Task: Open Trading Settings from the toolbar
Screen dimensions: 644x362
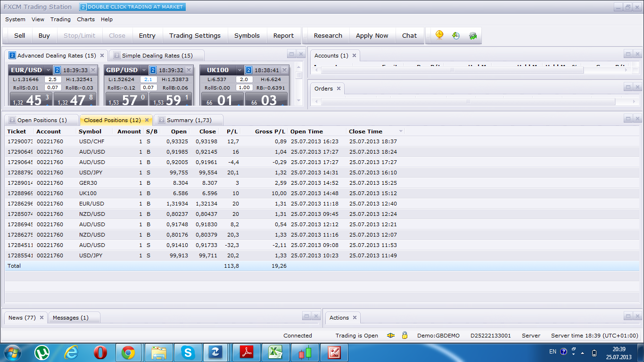Action: pyautogui.click(x=195, y=35)
